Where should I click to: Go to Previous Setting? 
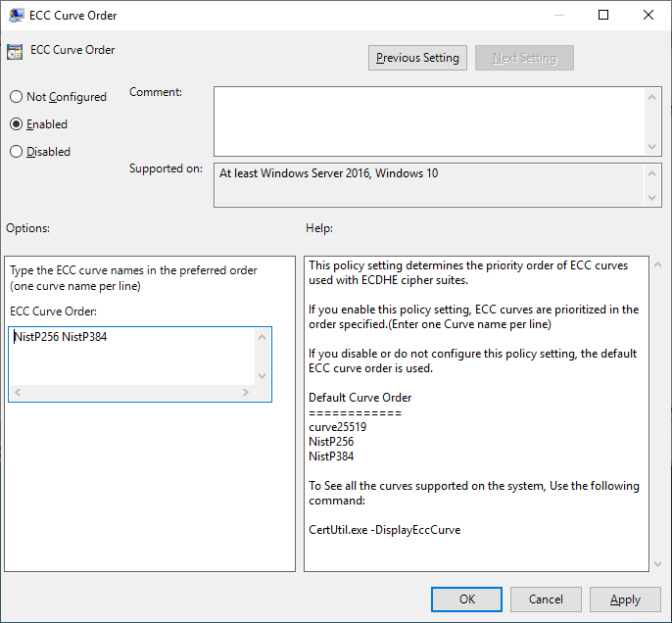click(417, 58)
